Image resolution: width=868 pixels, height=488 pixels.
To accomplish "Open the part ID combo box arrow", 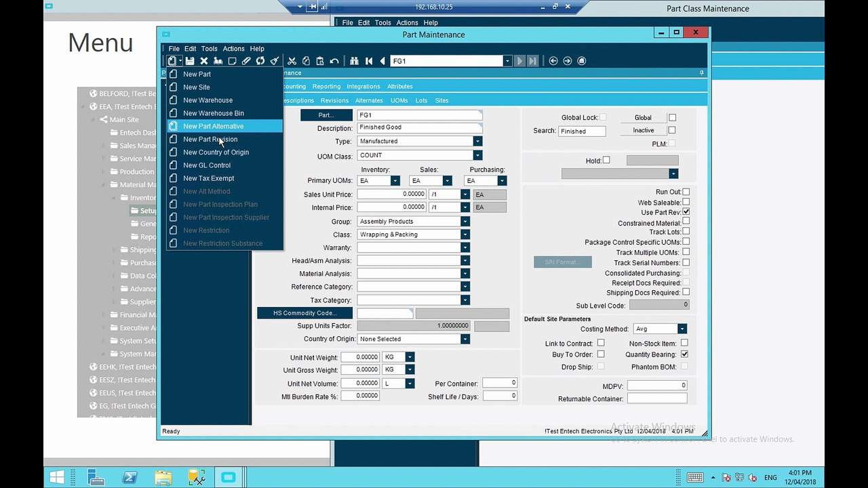I will click(507, 61).
